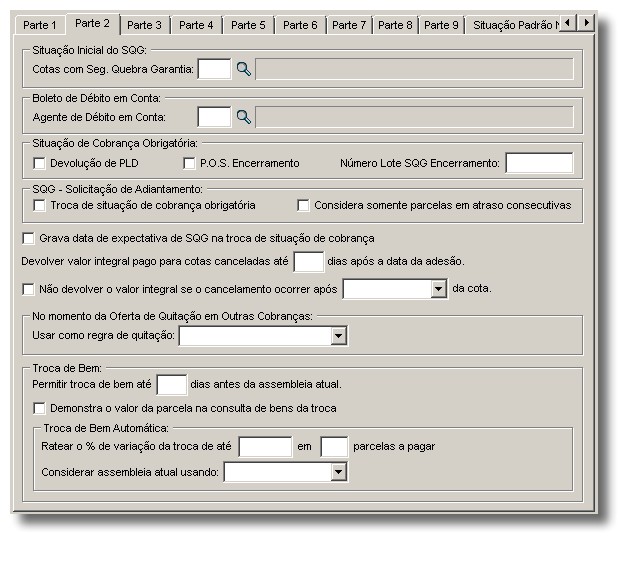
Task: Click the parcelas a pagar count field
Action: (x=334, y=447)
